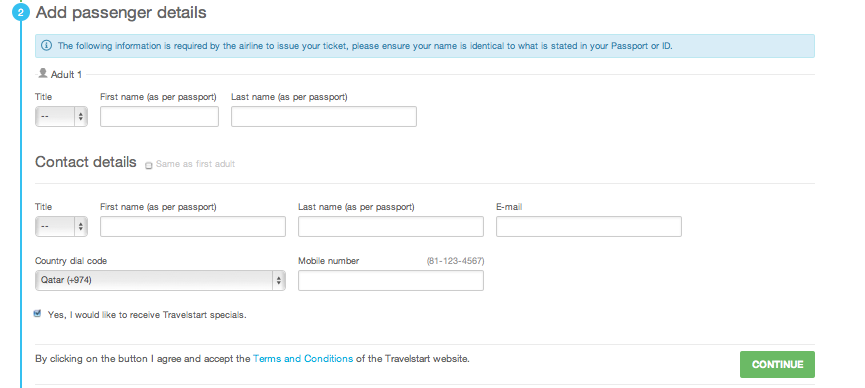This screenshot has width=865, height=388.
Task: Click Adult 1 First name field
Action: 159,116
